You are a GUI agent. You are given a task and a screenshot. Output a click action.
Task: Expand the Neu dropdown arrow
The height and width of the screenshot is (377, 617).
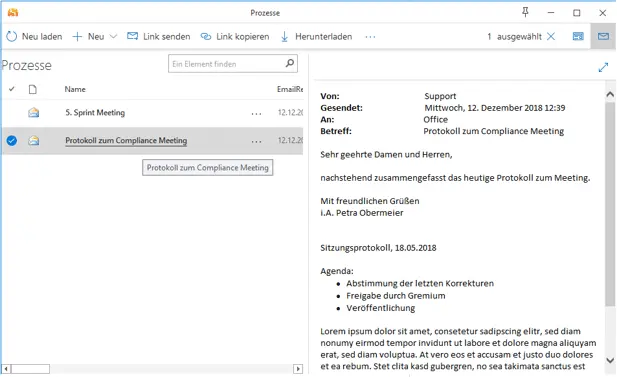coord(113,37)
